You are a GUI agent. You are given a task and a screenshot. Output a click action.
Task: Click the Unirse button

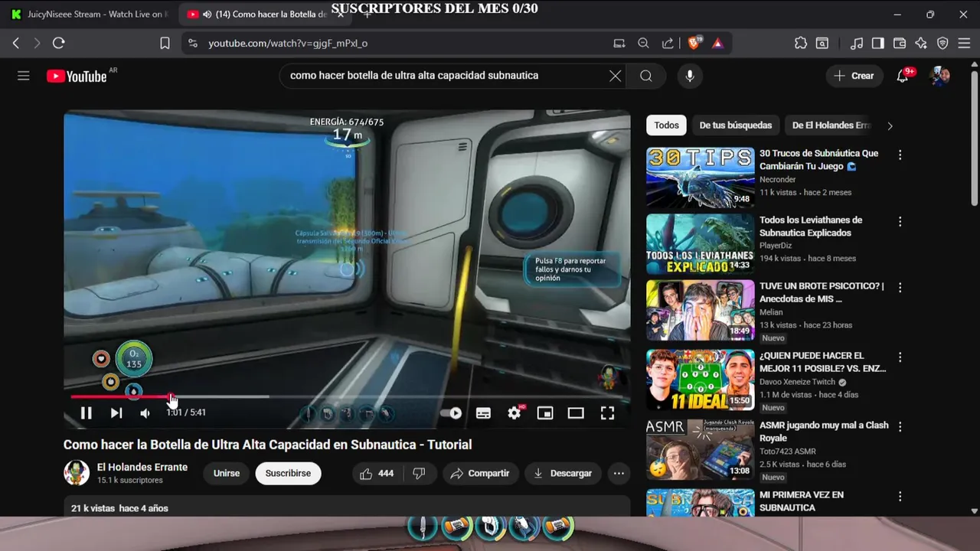tap(227, 474)
